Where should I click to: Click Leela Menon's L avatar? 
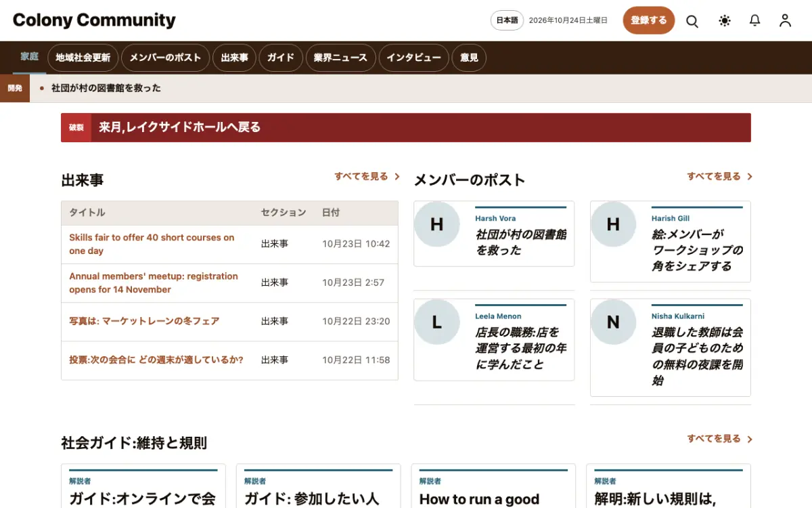tap(436, 322)
